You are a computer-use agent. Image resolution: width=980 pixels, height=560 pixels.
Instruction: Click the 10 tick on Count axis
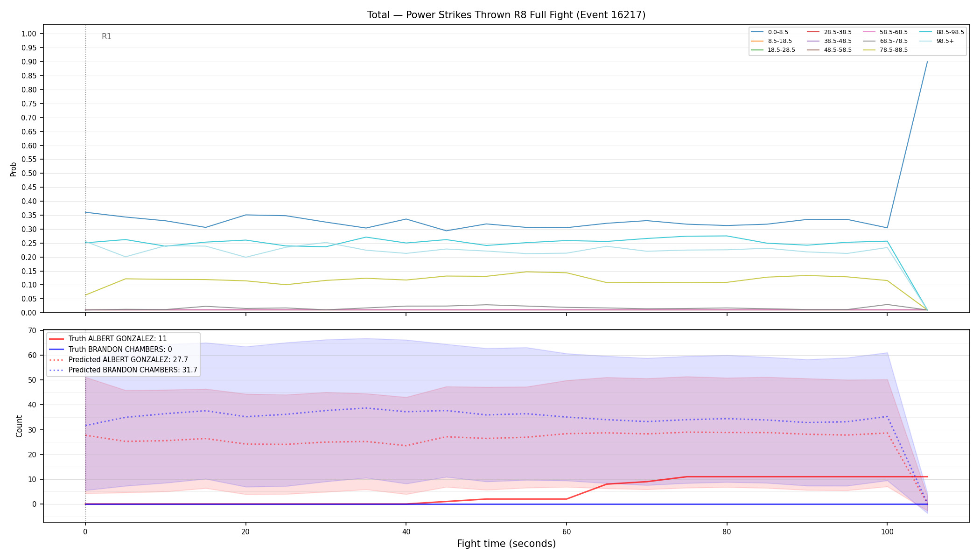tap(32, 479)
